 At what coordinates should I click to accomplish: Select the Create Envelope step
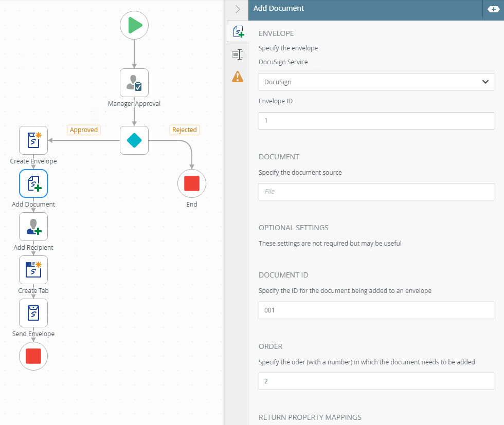[x=33, y=140]
